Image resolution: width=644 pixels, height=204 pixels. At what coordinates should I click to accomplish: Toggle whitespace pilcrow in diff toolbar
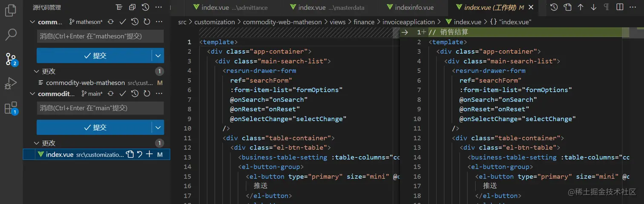607,7
